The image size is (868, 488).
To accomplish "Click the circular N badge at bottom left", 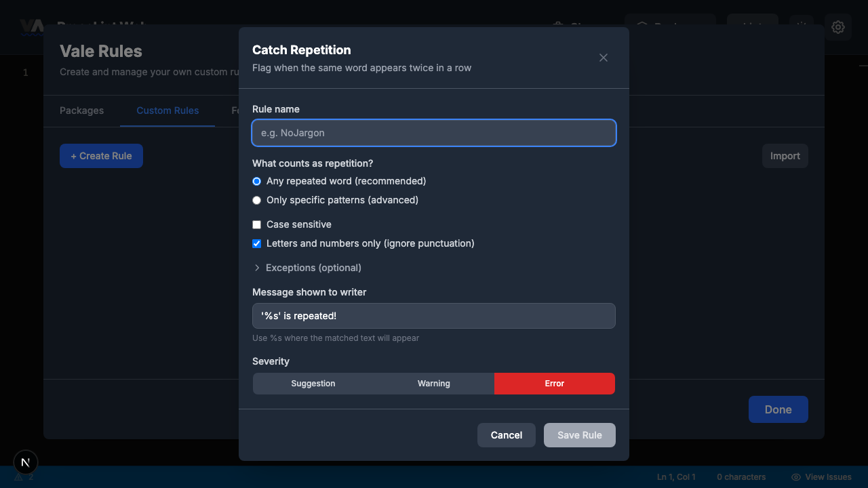I will point(25,462).
